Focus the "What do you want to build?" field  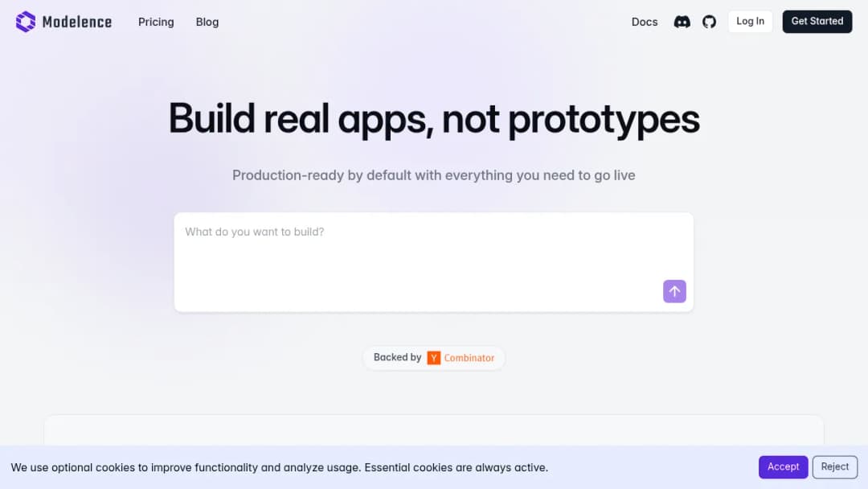(433, 262)
